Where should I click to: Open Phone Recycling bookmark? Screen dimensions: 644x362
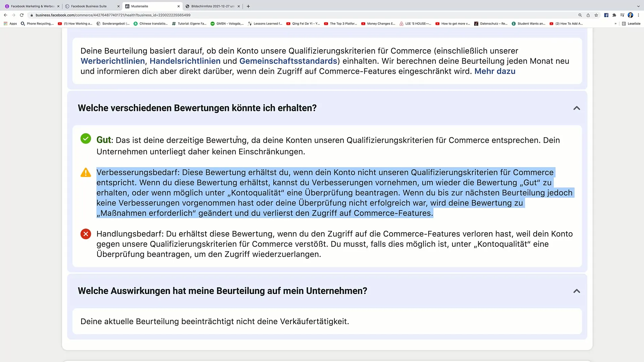[37, 24]
